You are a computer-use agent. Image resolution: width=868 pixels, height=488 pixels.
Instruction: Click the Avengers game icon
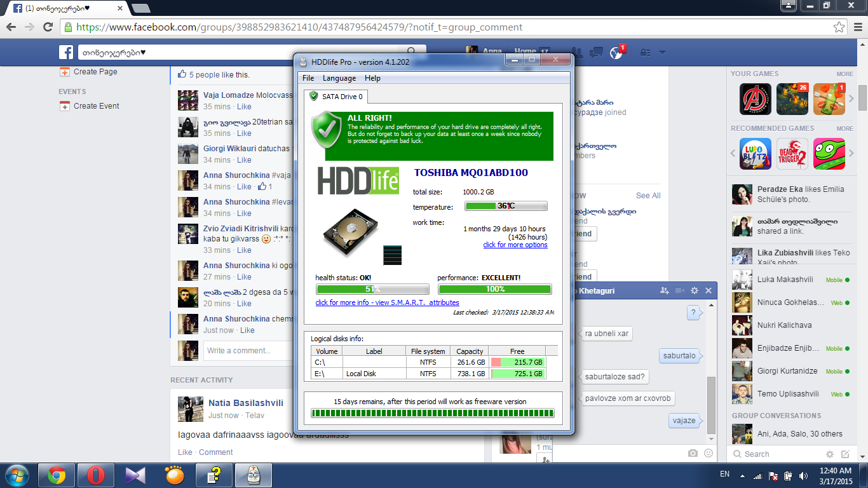coord(756,99)
